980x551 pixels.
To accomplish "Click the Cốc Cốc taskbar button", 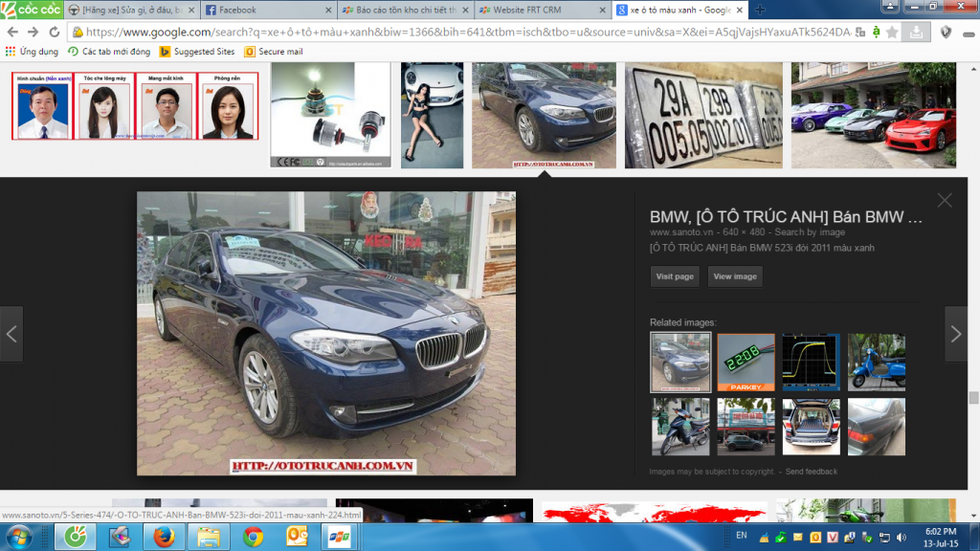I will point(75,537).
